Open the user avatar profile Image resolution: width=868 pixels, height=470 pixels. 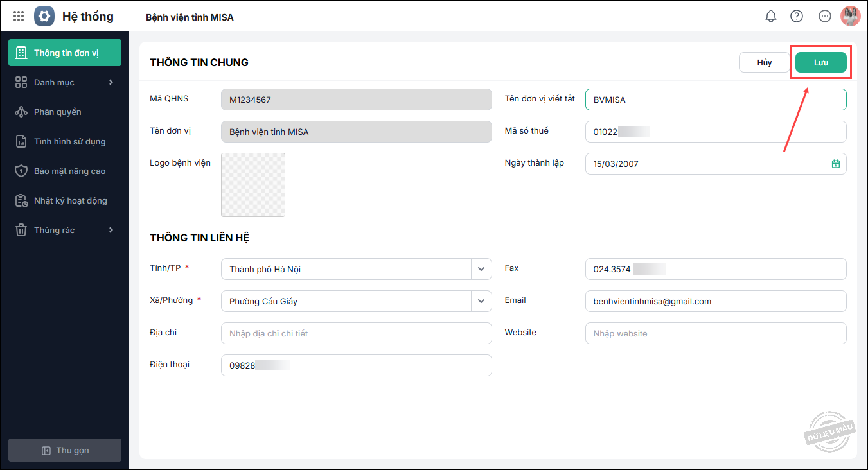[851, 16]
